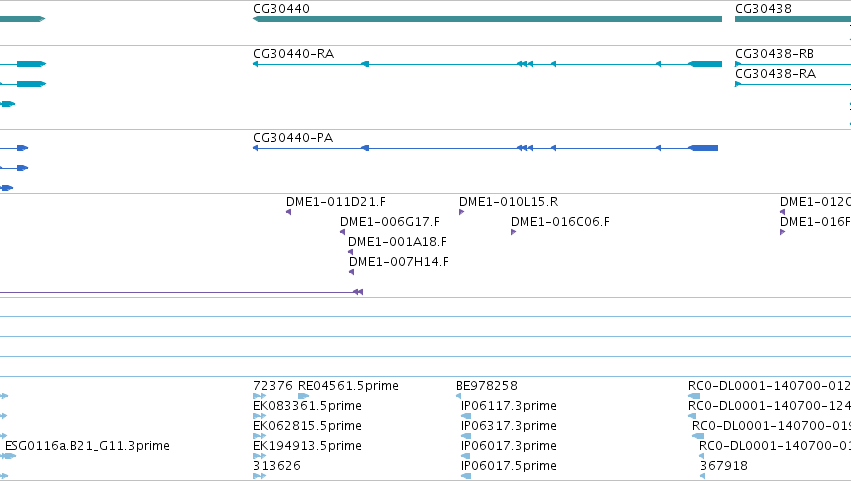
Task: Click the DME1-001A18.F label
Action: [x=397, y=242]
